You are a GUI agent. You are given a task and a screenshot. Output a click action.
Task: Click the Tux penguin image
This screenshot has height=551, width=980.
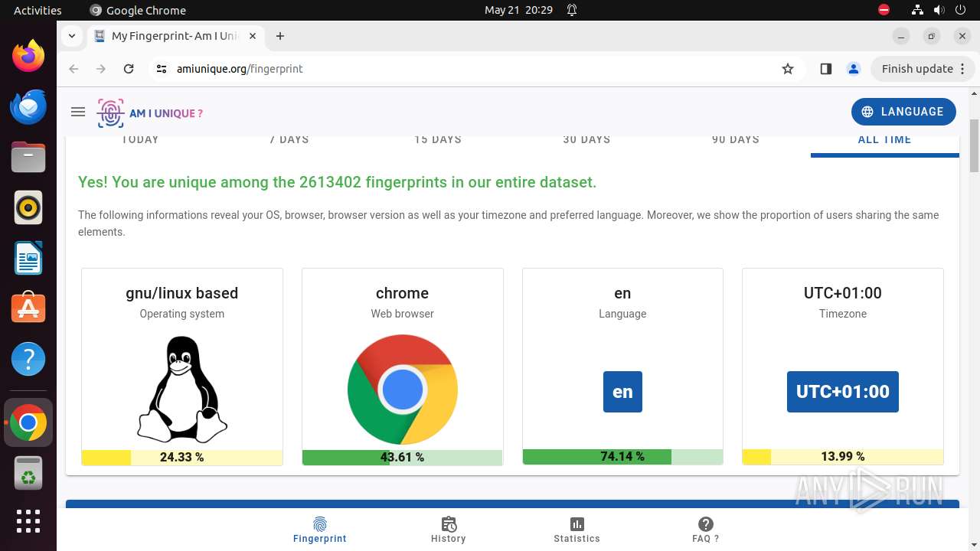tap(182, 389)
